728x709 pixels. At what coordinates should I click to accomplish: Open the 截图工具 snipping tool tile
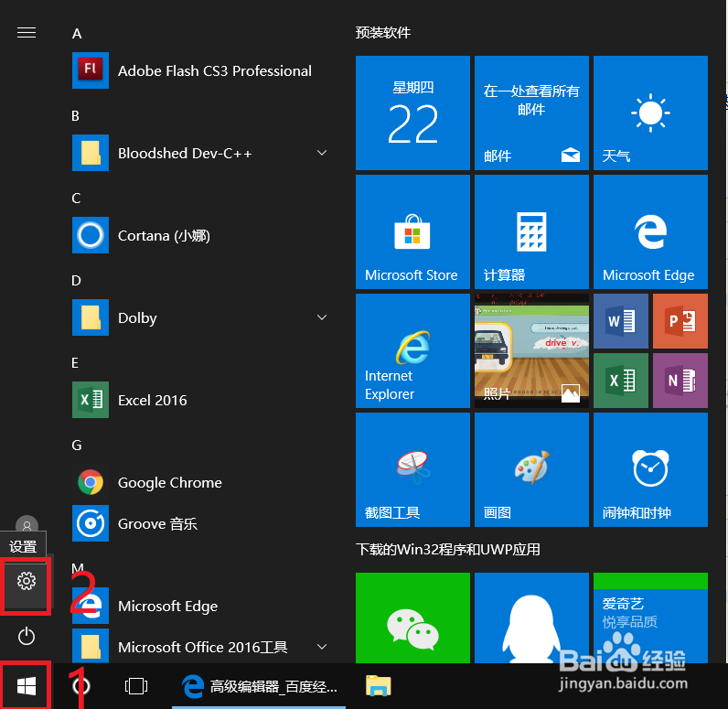[x=412, y=469]
